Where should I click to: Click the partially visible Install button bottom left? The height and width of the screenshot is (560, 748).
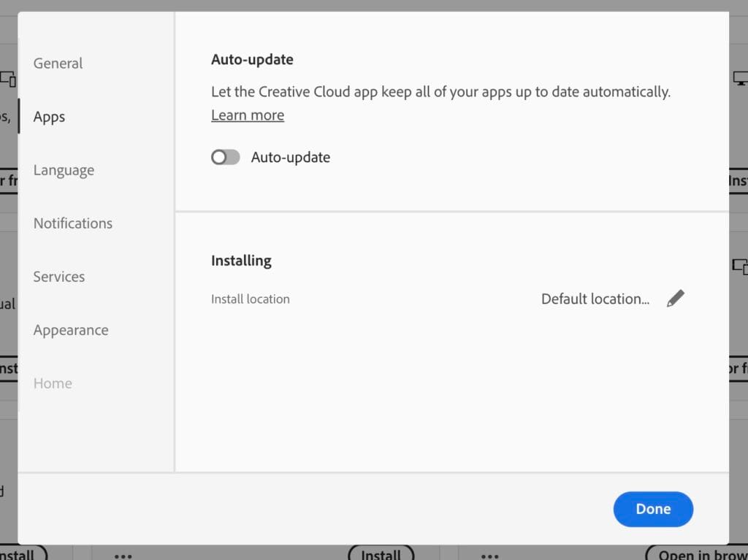pyautogui.click(x=22, y=555)
